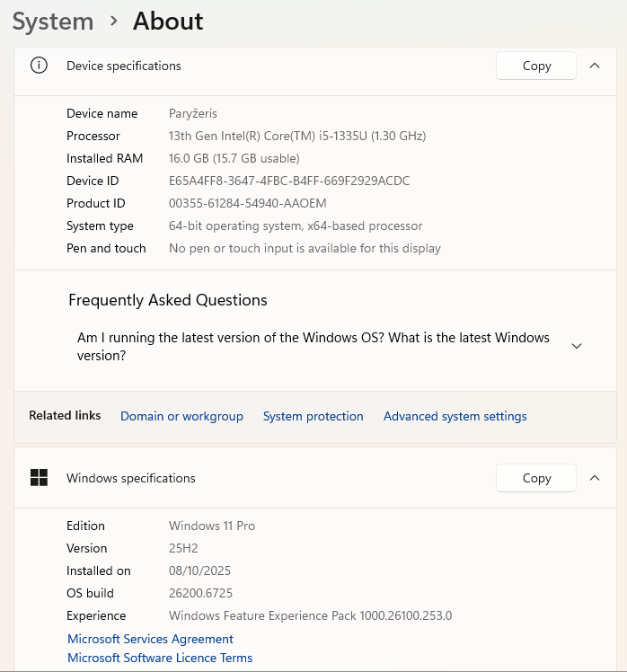Click the Windows specifications header label
Viewport: 627px width, 672px height.
click(x=131, y=478)
